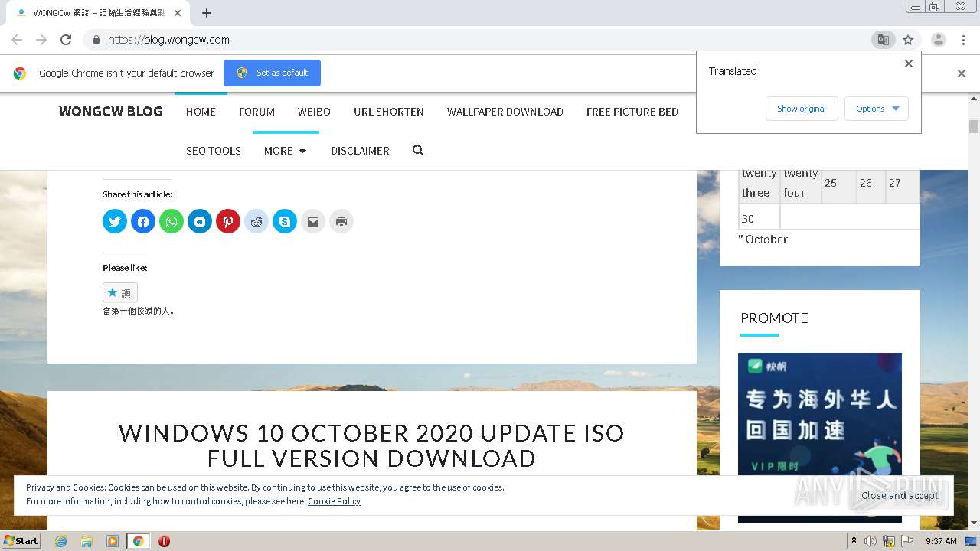Dismiss the default browser infobar

962,73
